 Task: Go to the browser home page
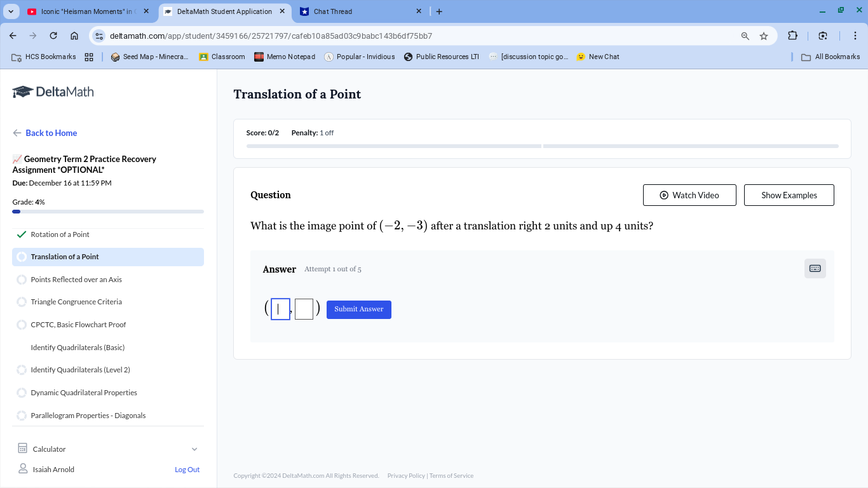(x=74, y=36)
